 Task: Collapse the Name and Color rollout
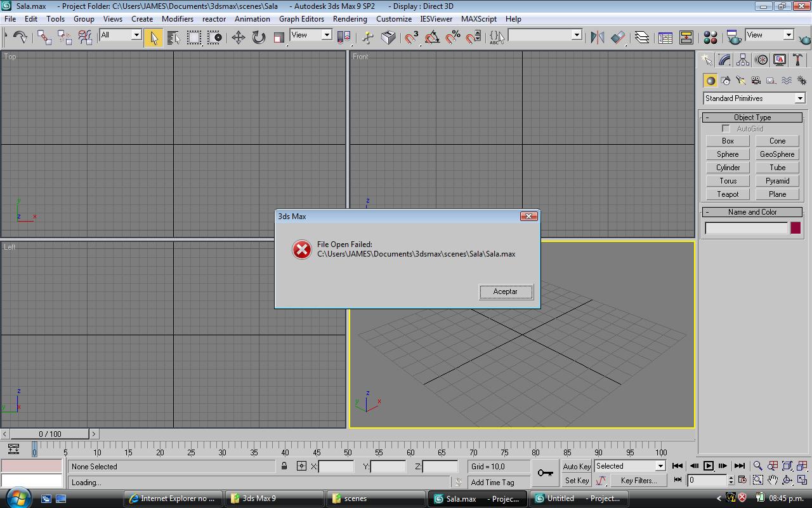pos(752,212)
